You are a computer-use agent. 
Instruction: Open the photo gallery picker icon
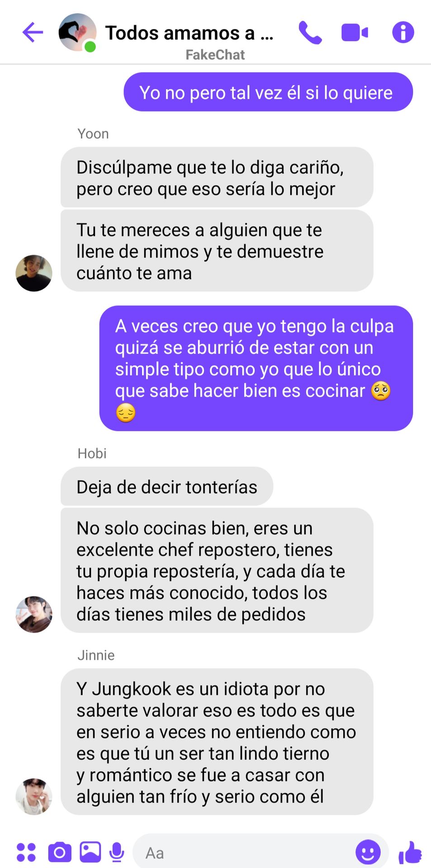click(x=90, y=852)
